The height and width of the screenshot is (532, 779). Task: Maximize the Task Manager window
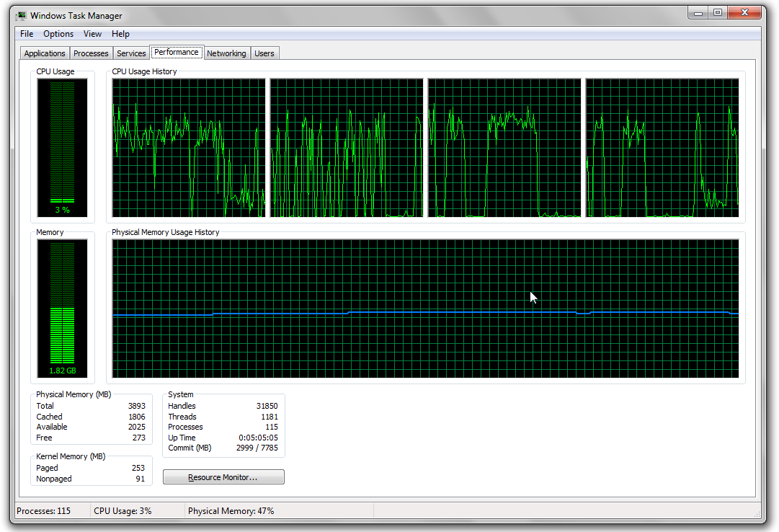click(x=717, y=13)
